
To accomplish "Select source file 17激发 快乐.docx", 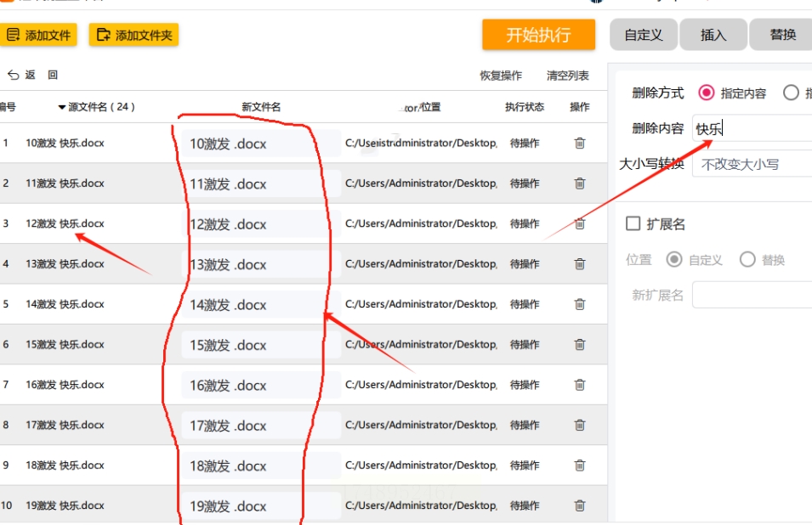I will tap(65, 425).
